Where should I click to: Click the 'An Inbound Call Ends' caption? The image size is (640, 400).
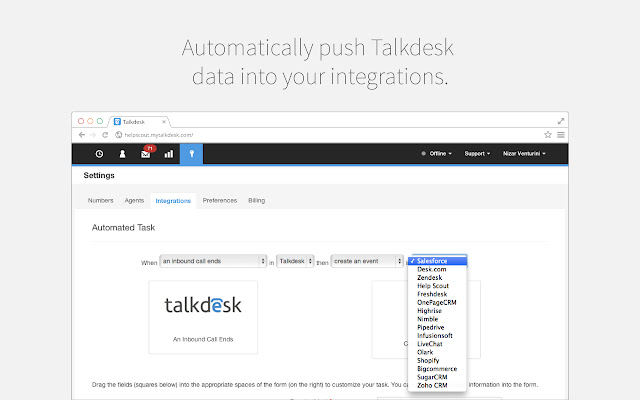203,339
